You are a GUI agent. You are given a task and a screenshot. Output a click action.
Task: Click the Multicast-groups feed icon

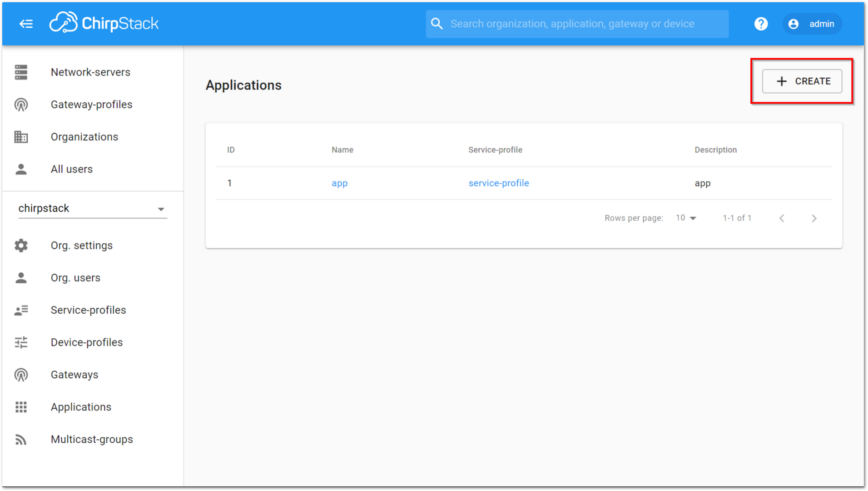pos(21,439)
